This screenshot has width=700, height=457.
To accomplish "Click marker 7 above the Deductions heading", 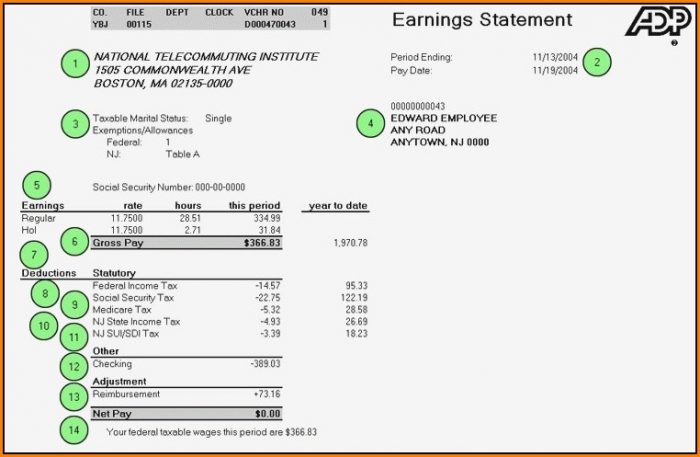I will pos(33,254).
